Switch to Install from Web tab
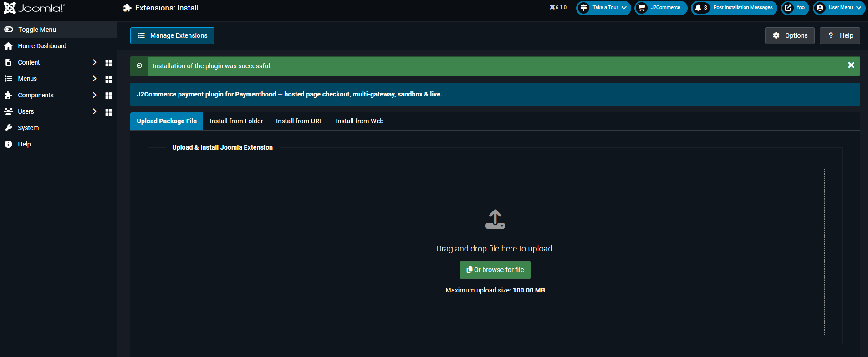 [360, 121]
